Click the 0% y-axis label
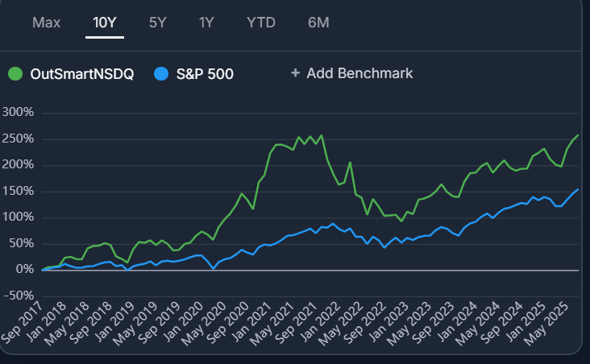 coord(24,269)
